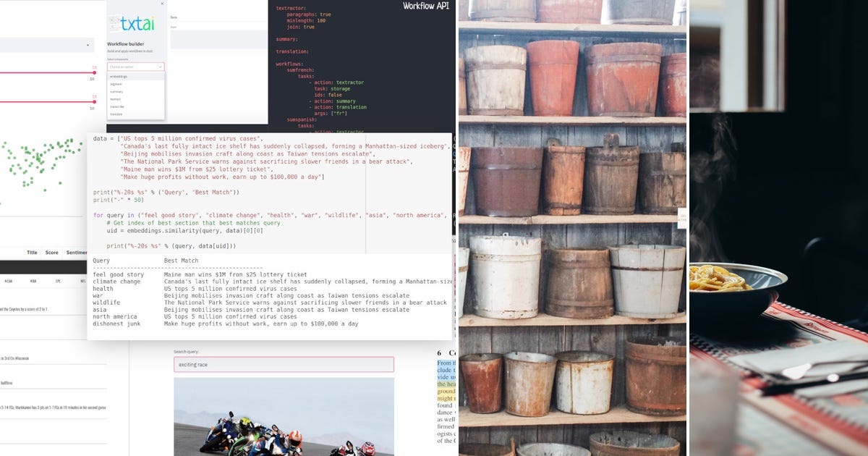Click the Title column header
Viewport: 868px width, 456px height.
tap(32, 253)
